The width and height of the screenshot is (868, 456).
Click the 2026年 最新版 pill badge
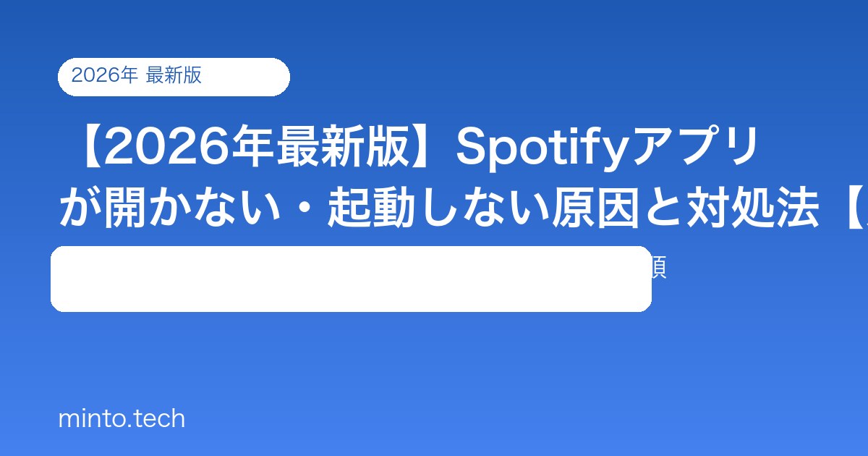(174, 77)
